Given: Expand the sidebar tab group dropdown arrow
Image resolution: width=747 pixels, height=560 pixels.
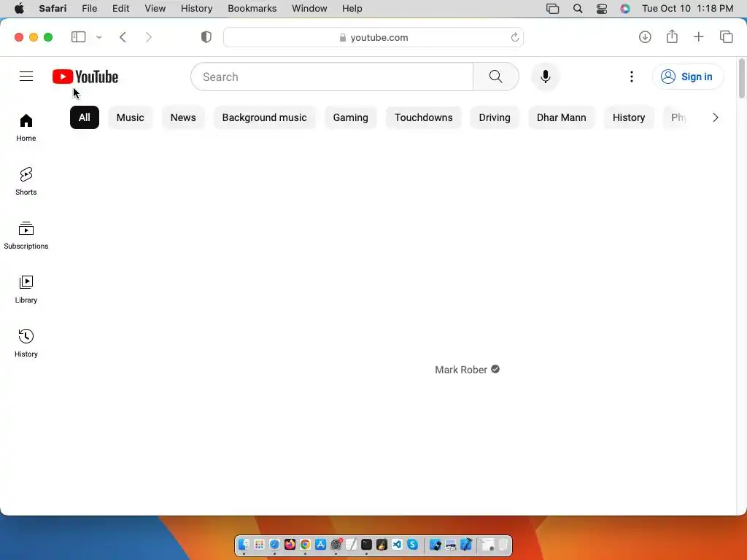Looking at the screenshot, I should [x=99, y=37].
